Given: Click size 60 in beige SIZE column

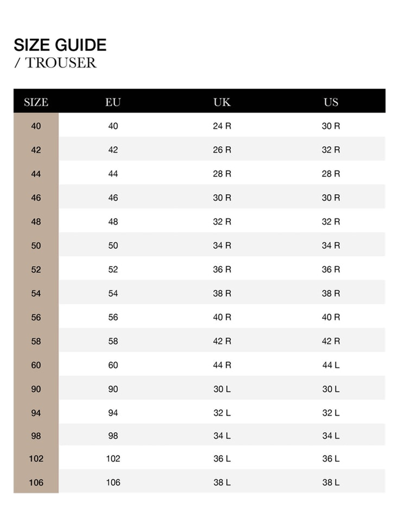Looking at the screenshot, I should click(36, 365).
